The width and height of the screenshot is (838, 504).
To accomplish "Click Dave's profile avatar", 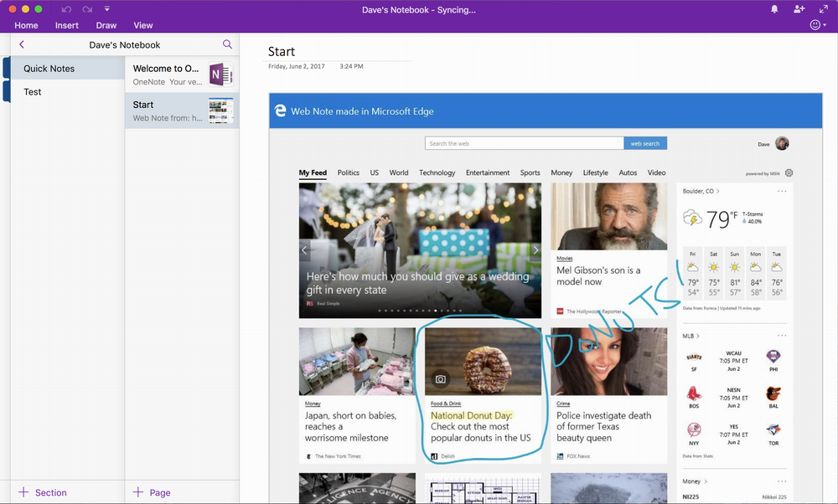I will [782, 144].
